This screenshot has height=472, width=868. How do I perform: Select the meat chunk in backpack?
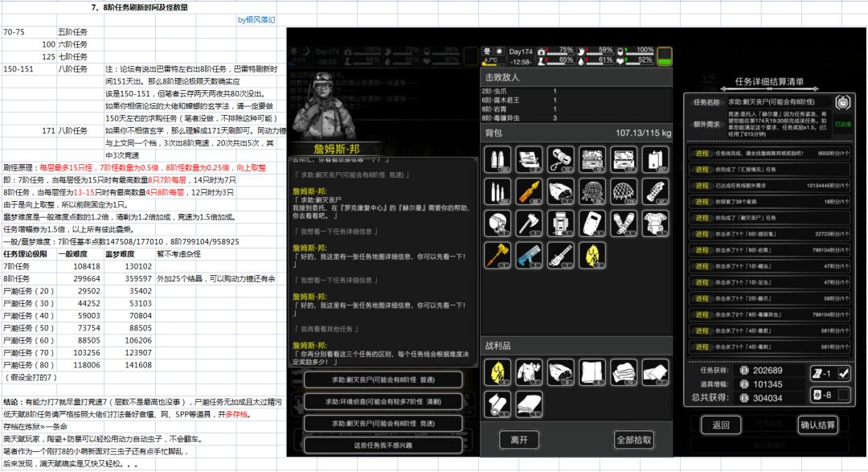pyautogui.click(x=560, y=191)
